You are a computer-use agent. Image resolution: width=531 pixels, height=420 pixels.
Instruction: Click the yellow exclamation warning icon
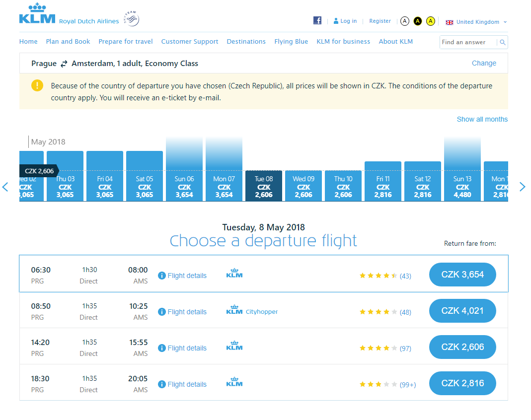tap(37, 85)
